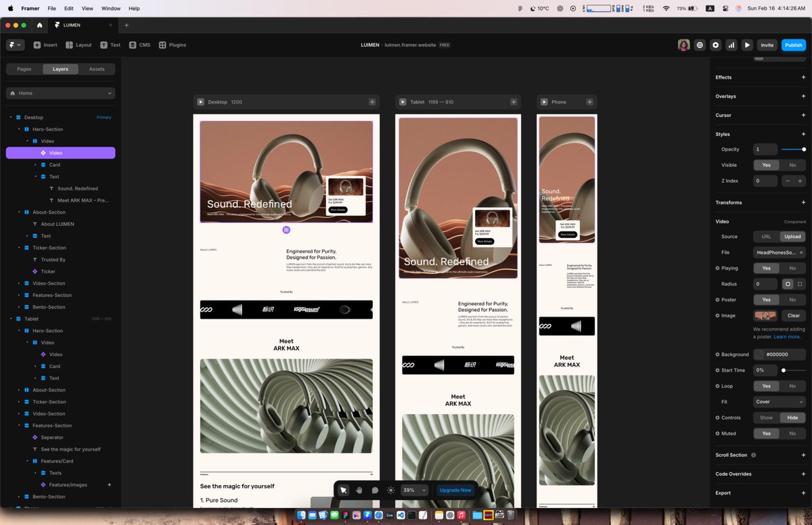
Task: Click the Invite button
Action: 767,45
